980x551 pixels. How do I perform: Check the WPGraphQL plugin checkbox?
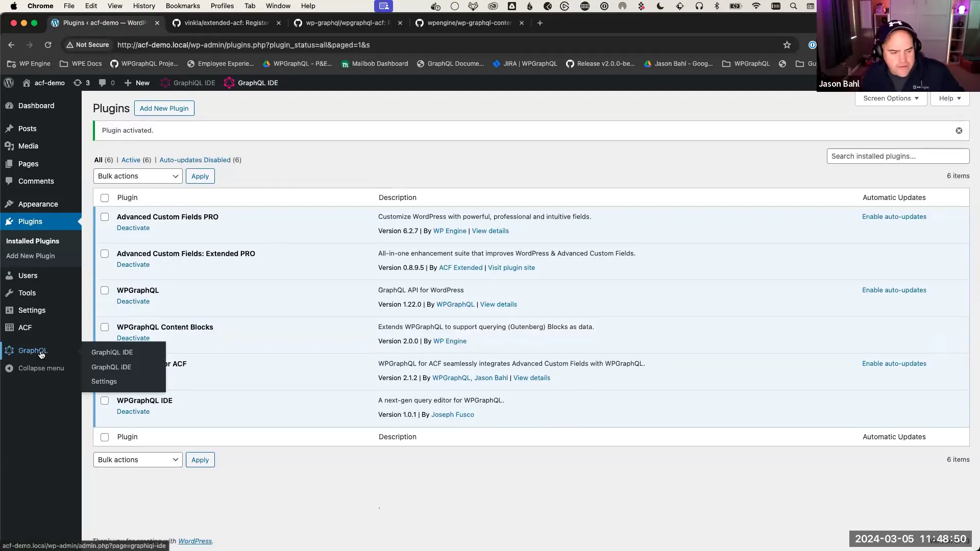coord(105,290)
